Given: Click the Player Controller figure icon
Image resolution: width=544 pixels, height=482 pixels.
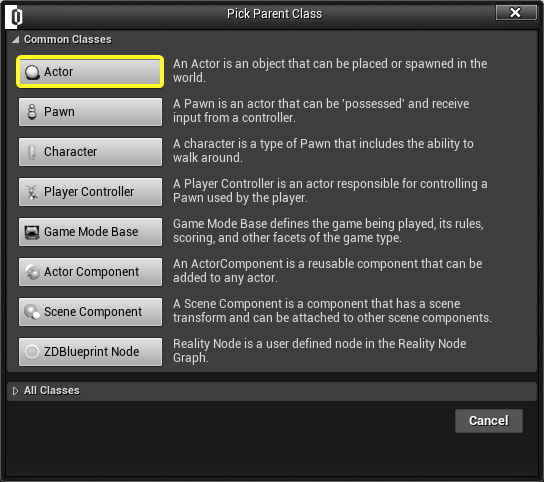Looking at the screenshot, I should 32,192.
